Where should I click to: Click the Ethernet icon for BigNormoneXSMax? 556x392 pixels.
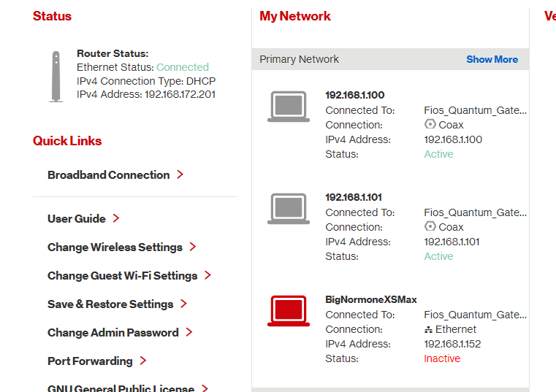pyautogui.click(x=428, y=329)
